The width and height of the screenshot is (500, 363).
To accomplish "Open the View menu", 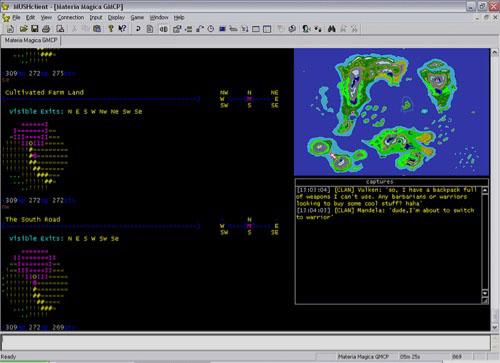I will (x=46, y=17).
